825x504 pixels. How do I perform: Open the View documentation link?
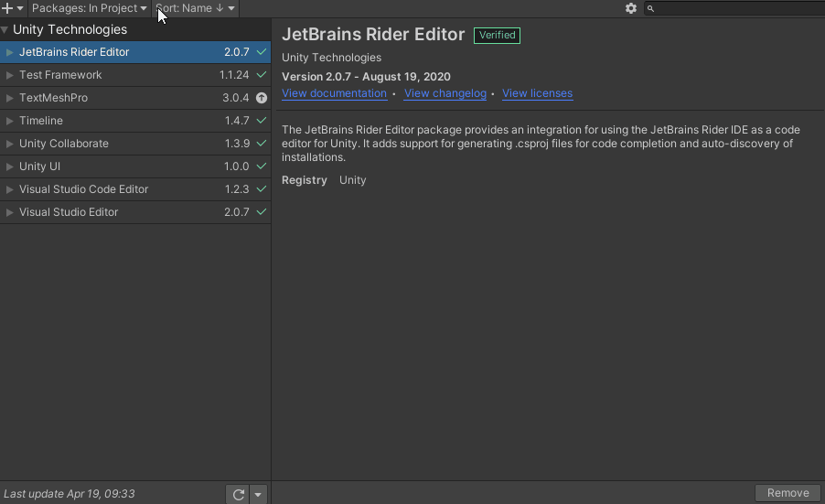(x=334, y=93)
